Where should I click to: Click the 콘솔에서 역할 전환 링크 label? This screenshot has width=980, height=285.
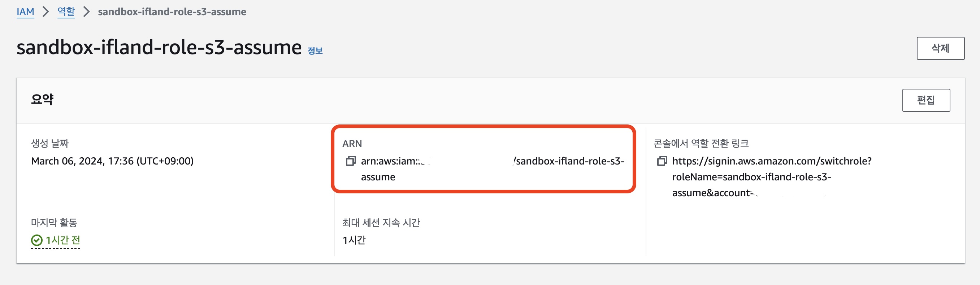[x=701, y=144]
